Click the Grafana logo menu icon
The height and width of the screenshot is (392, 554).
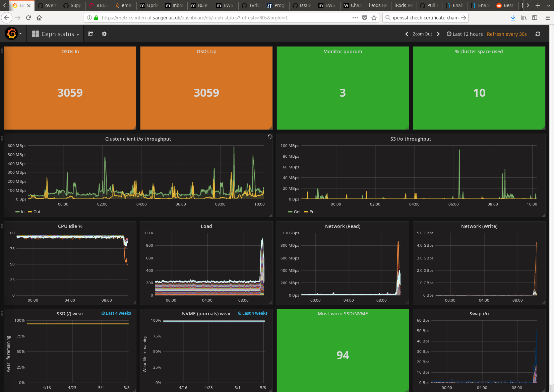(x=12, y=34)
